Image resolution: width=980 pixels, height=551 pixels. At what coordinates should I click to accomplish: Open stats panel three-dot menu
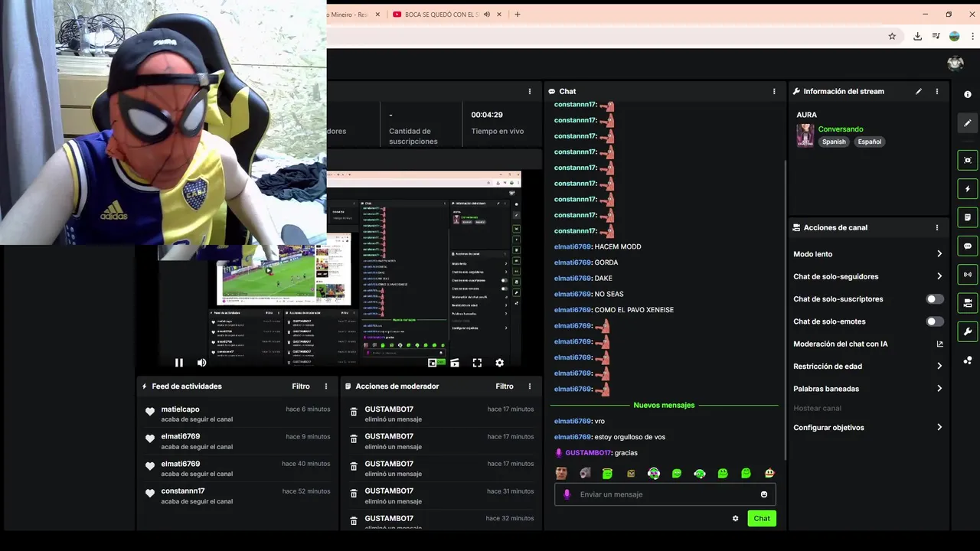click(x=530, y=91)
